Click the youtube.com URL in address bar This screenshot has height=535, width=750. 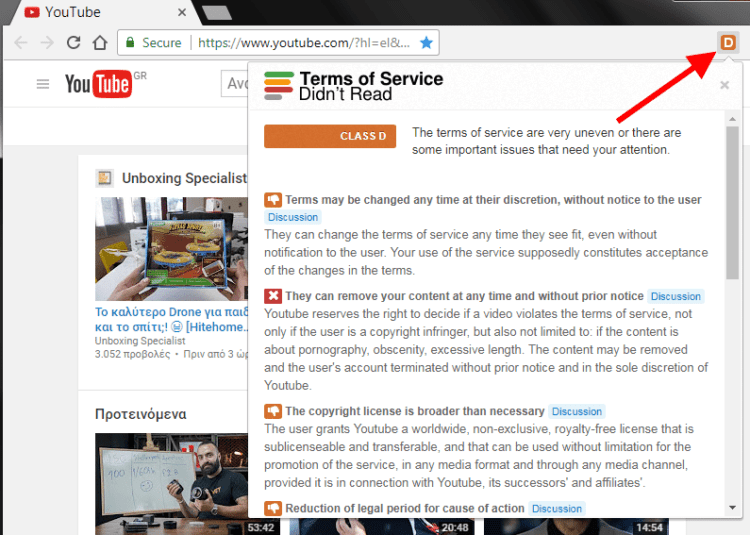point(304,43)
